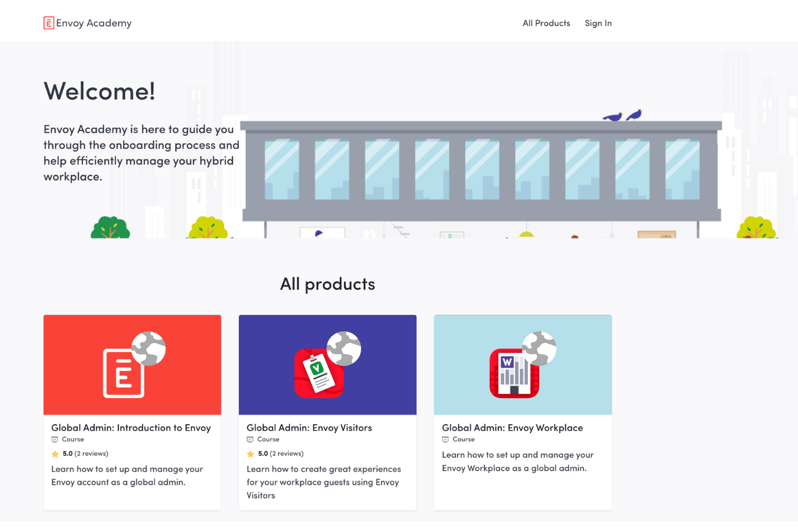The image size is (798, 532).
Task: Click the course icon under Envoy Visitors
Action: point(250,440)
